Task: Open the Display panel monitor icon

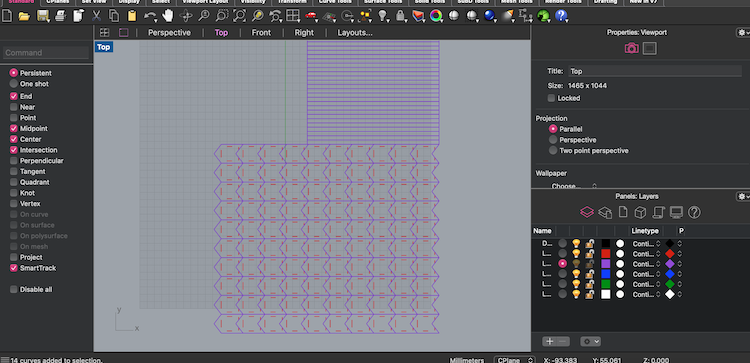Action: 676,212
